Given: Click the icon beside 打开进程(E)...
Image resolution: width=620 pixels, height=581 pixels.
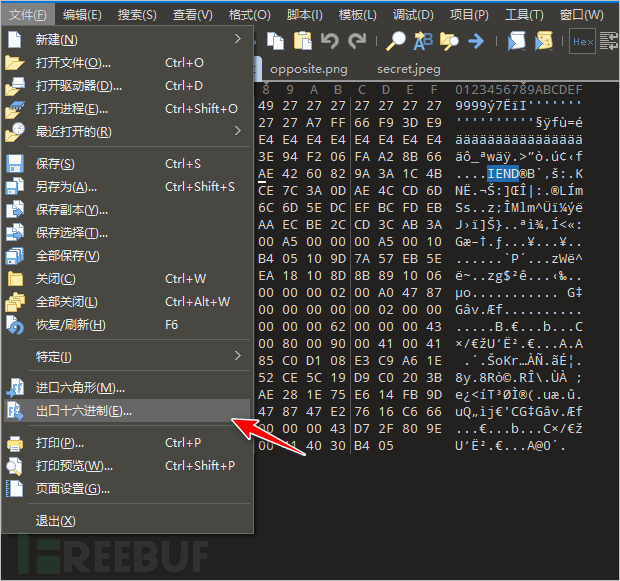Looking at the screenshot, I should coord(15,109).
